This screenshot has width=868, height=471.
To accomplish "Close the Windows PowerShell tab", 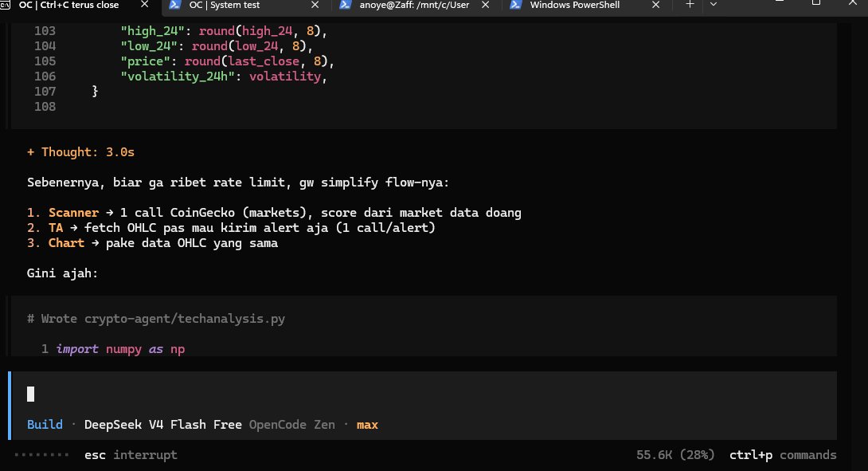I will coord(656,5).
